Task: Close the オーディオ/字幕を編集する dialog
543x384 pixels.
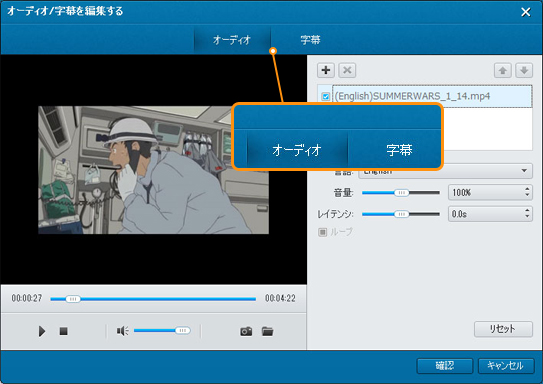Action: tap(526, 12)
